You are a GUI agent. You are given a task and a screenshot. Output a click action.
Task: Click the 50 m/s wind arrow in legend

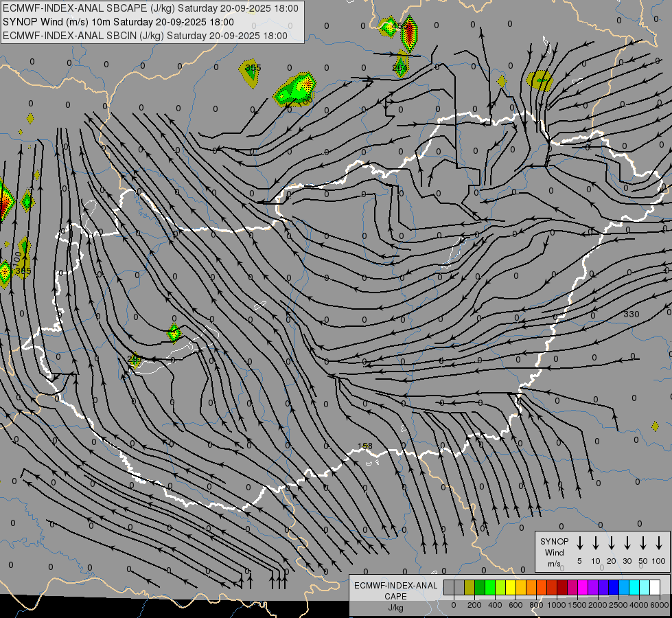[x=643, y=543]
